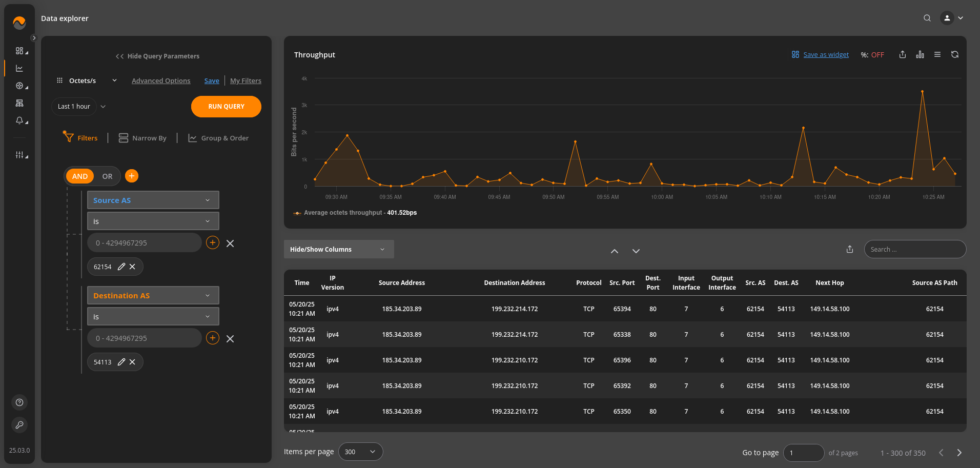Screen dimensions: 980x468
Task: Open the alerts bell icon in sidebar
Action: pos(19,120)
